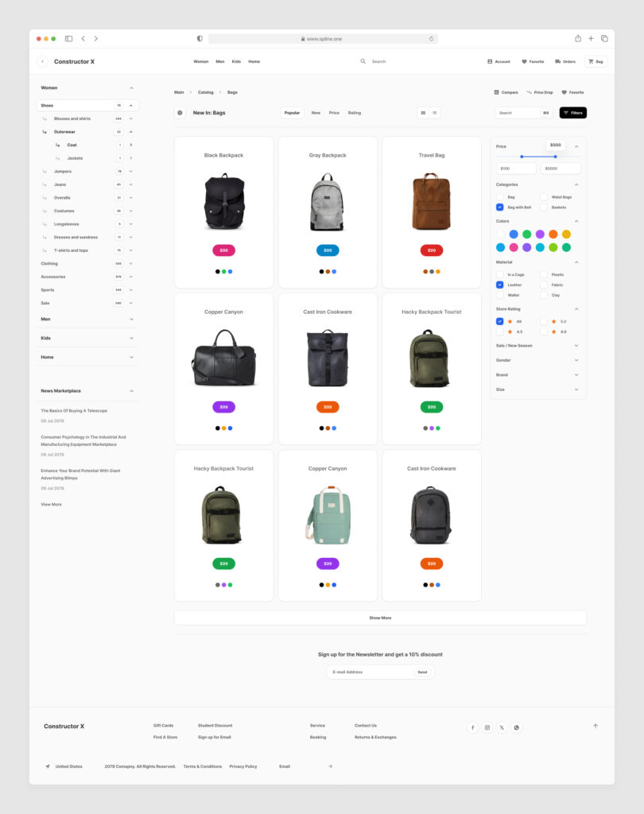The image size is (644, 814).
Task: Open View More under News Marketplace
Action: (52, 505)
